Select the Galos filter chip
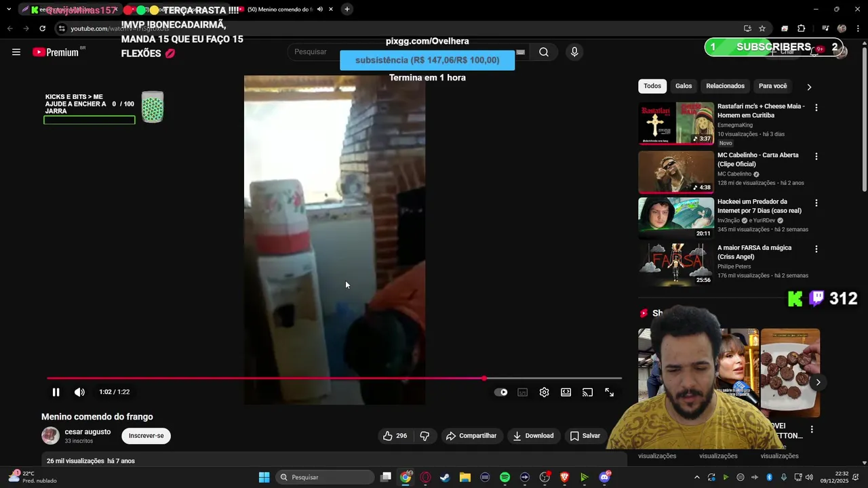The image size is (868, 488). [x=684, y=86]
